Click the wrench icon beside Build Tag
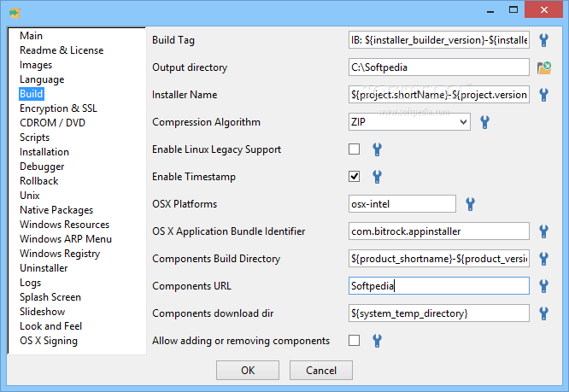Screen dimensions: 569x392 [x=543, y=40]
